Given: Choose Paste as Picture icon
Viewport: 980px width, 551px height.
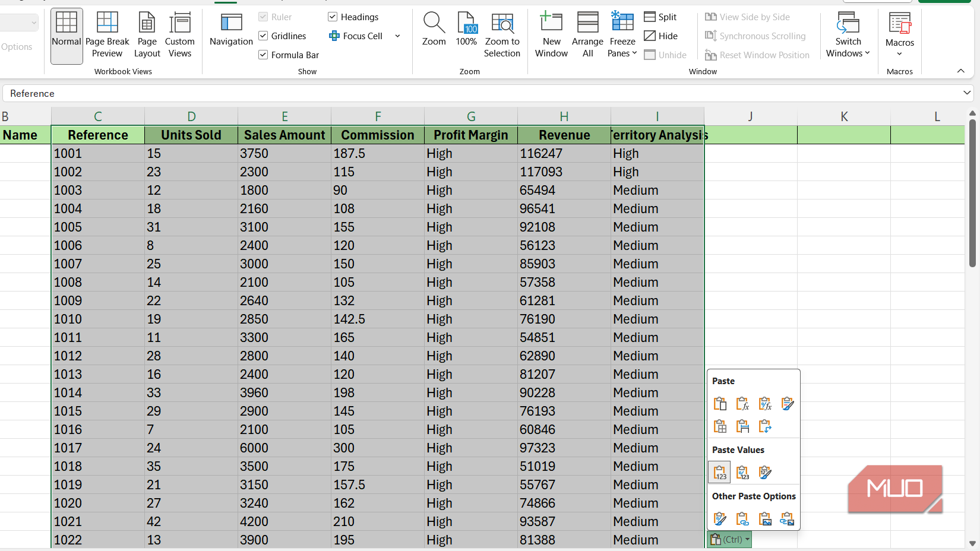Looking at the screenshot, I should click(765, 519).
